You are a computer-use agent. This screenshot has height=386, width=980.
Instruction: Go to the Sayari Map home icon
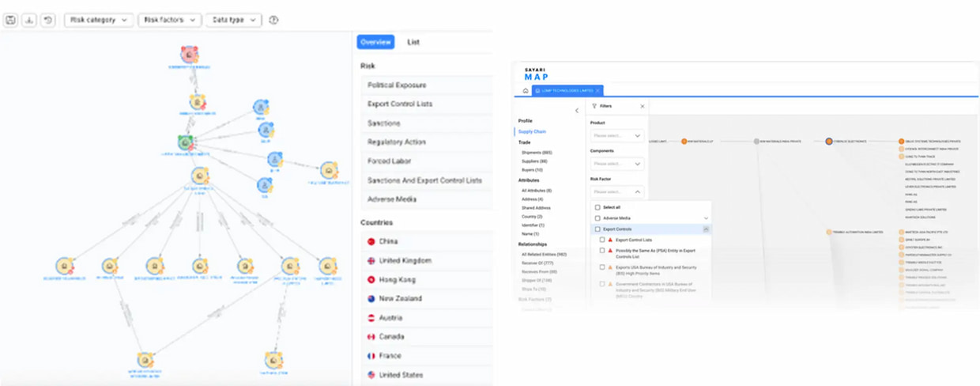[x=526, y=91]
